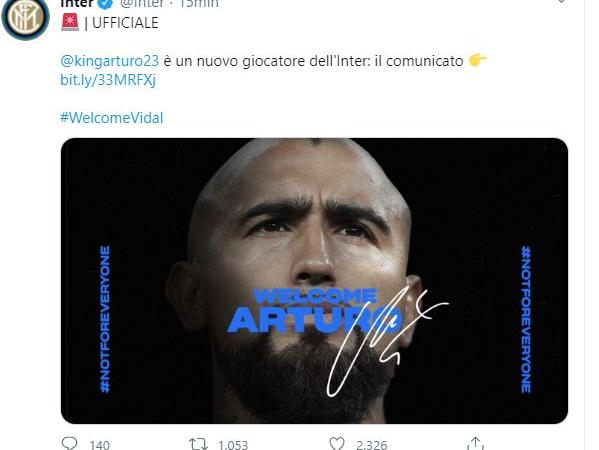Click the left #NOTFOREVERYONE text in image
Viewport: 599px width, 450px height.
click(105, 319)
